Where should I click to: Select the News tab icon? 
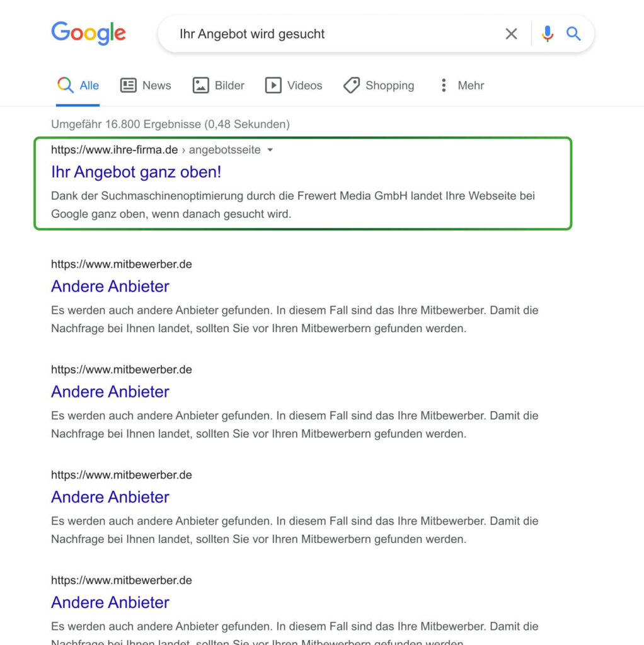(x=129, y=85)
